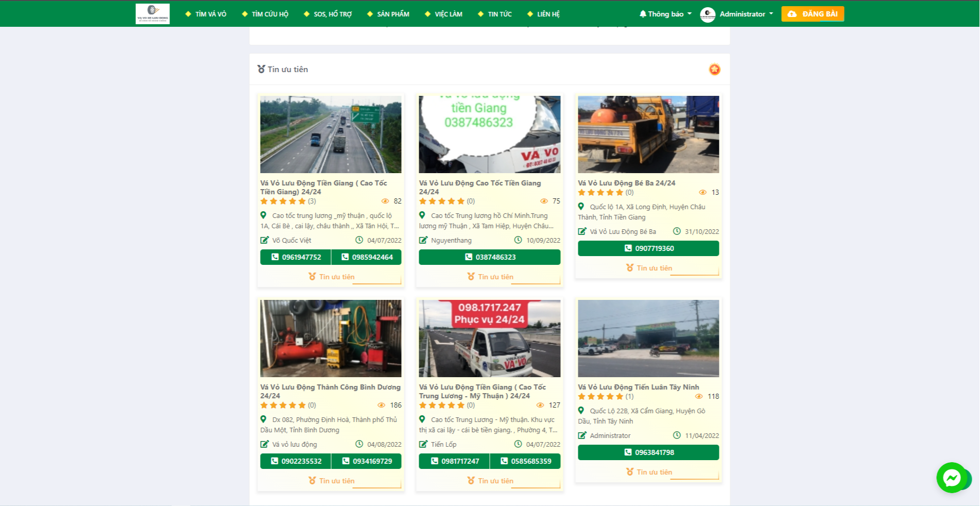The image size is (980, 506).
Task: Open Vá Vỏ Lưu Động Bé Ba 24/24 title
Action: coord(626,183)
